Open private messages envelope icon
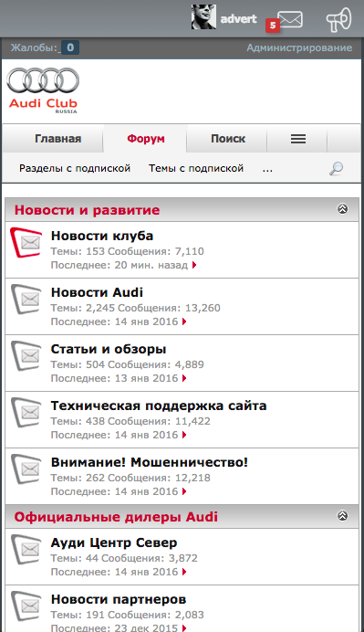 point(290,19)
